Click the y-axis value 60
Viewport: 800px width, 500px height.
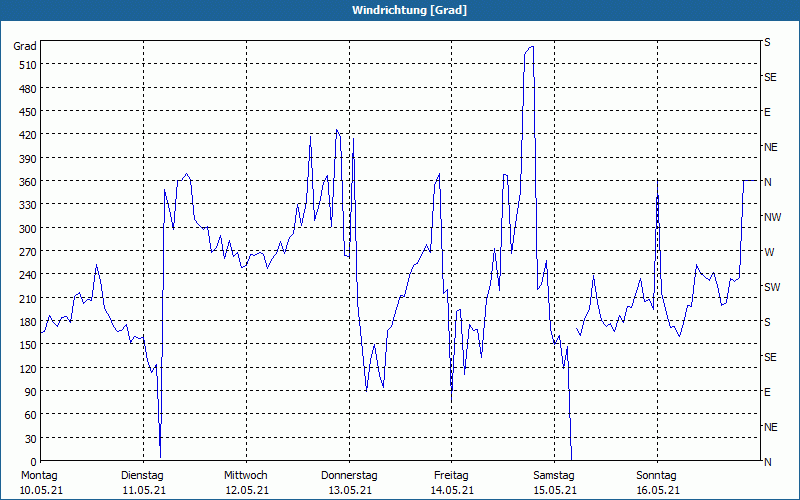tap(31, 415)
